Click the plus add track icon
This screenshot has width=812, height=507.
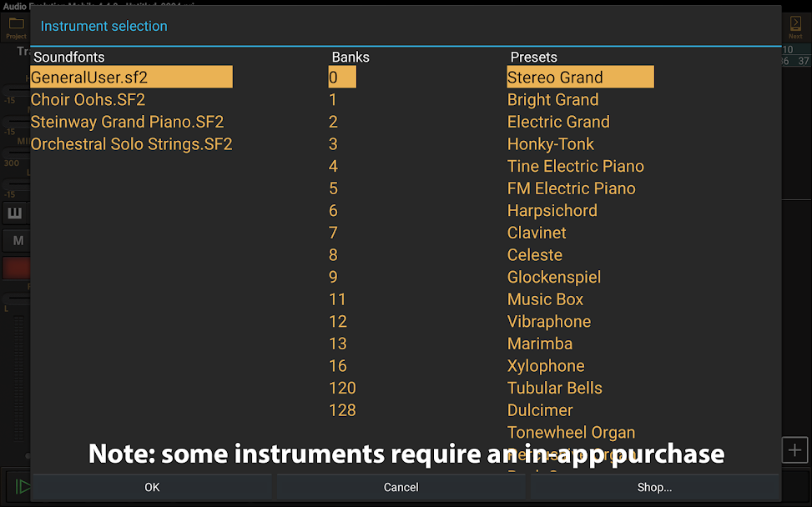[794, 450]
